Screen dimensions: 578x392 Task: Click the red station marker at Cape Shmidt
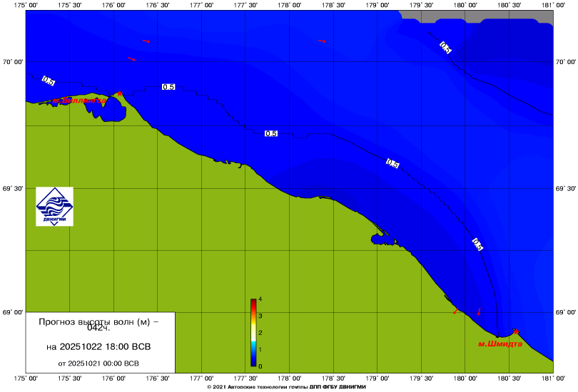pos(515,331)
